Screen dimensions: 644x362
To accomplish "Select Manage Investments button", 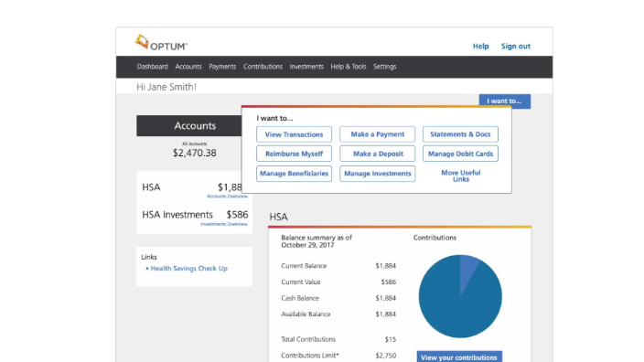I will coord(378,174).
